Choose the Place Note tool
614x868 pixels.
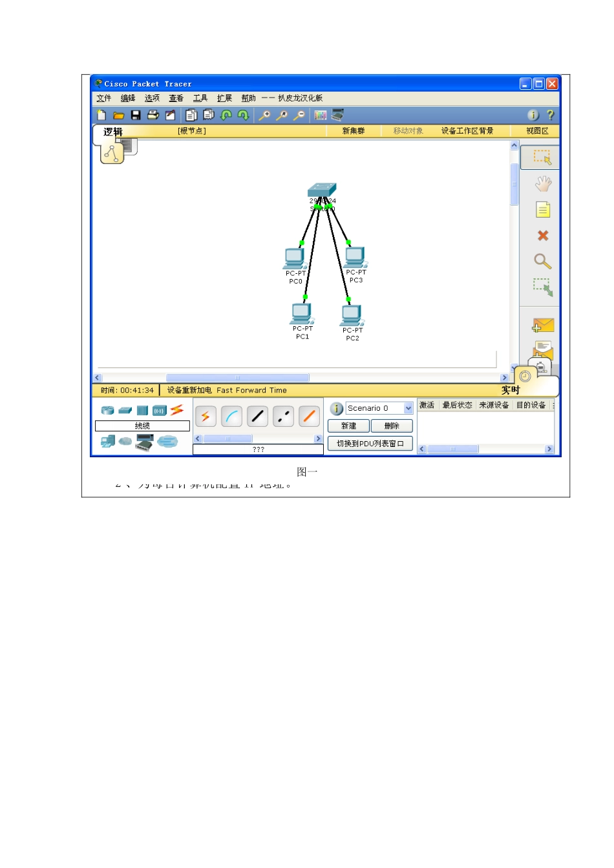543,210
